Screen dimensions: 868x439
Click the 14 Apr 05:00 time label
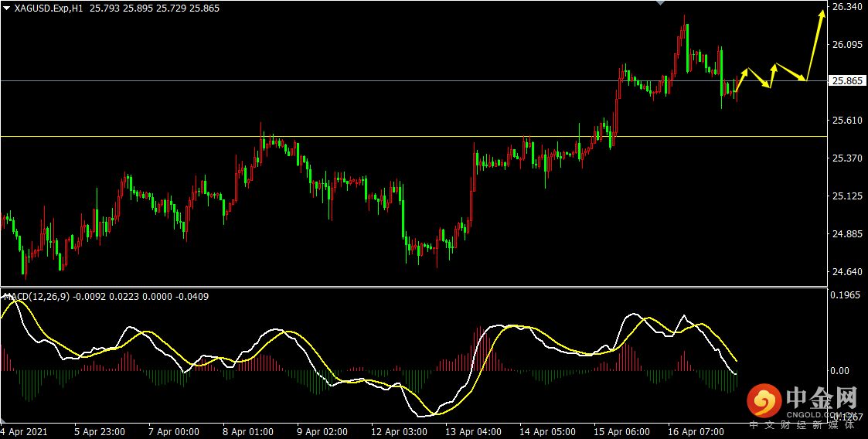pos(547,431)
